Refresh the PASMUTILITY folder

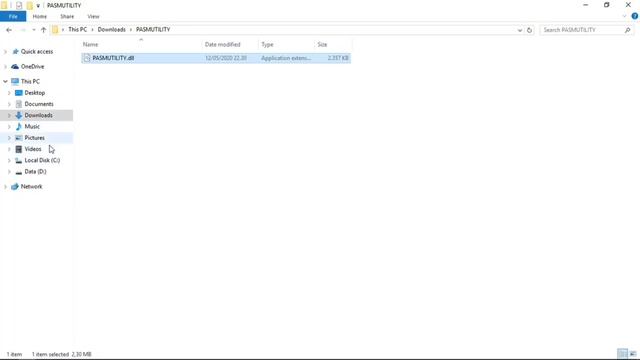click(529, 30)
